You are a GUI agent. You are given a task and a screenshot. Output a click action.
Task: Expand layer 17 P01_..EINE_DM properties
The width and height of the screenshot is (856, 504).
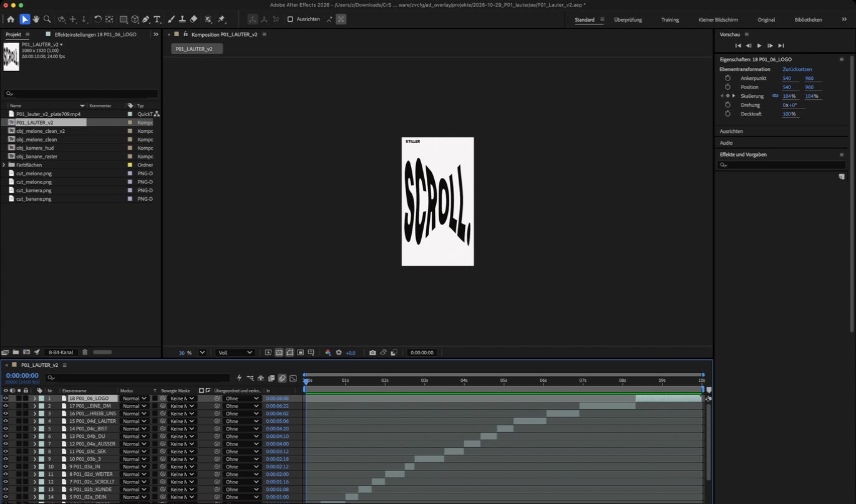point(34,406)
